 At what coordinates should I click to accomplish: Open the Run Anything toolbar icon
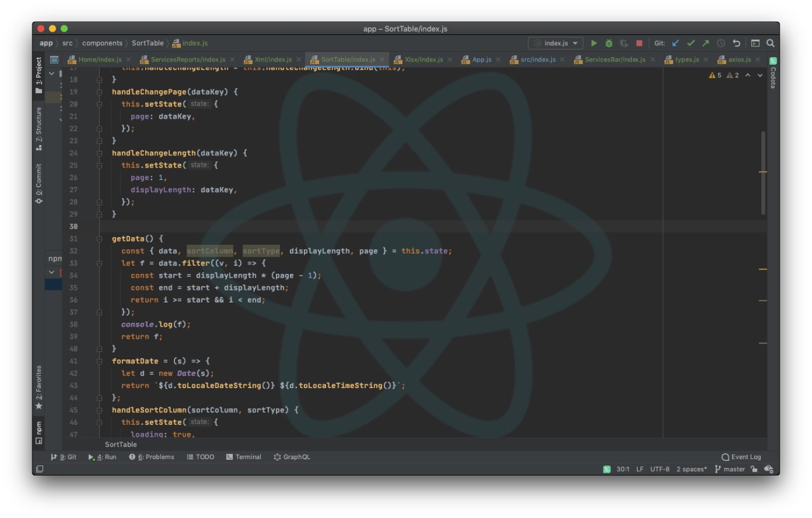tap(755, 43)
